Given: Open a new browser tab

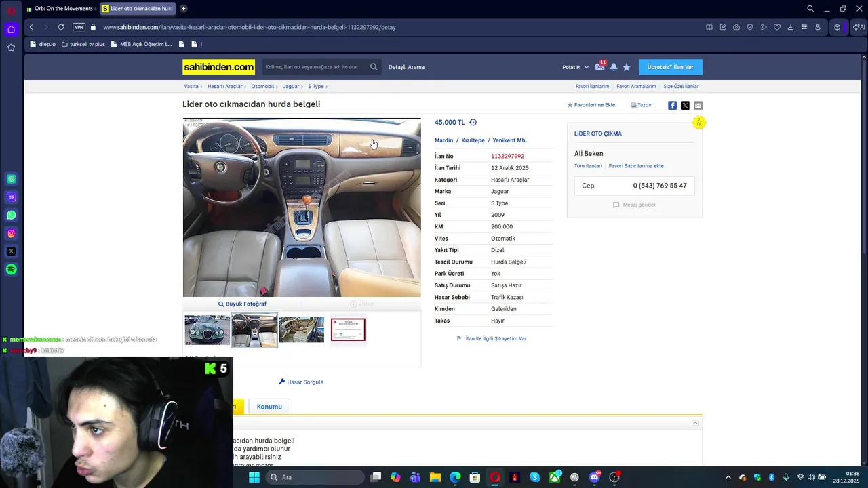Looking at the screenshot, I should click(x=184, y=9).
